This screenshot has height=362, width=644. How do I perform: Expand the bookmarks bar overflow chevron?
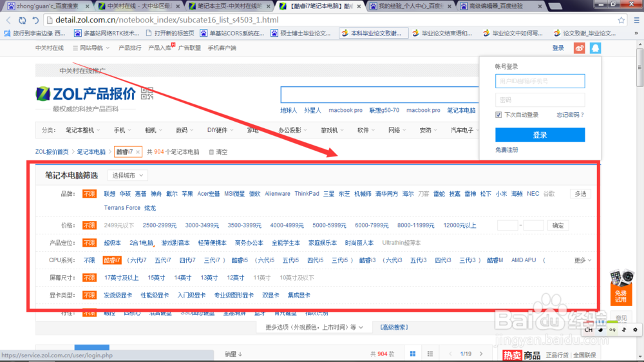click(x=636, y=33)
